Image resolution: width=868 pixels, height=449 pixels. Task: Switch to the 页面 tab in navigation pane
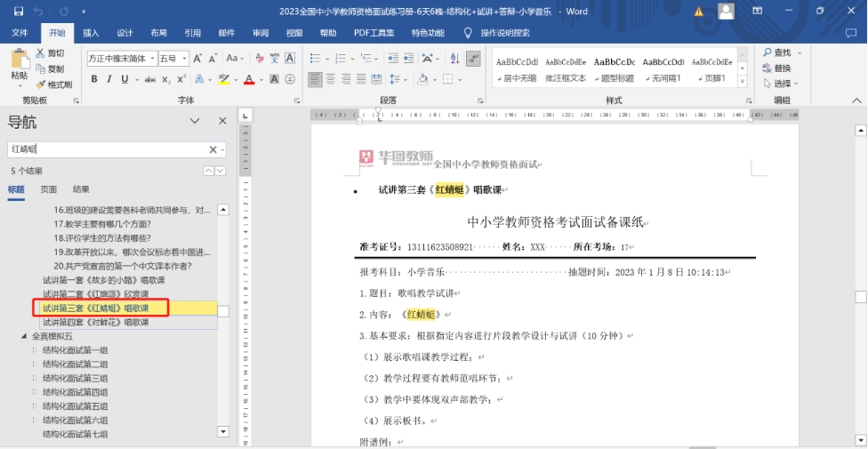48,189
